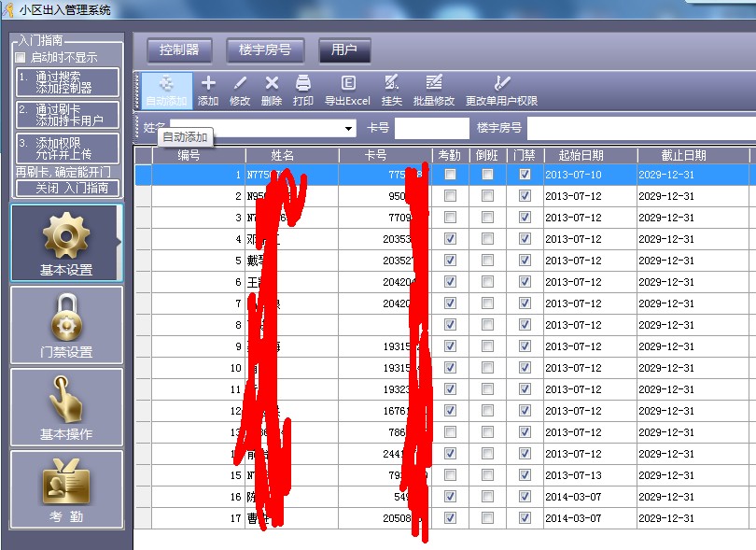Open 基本操作 pointing hand panel

point(66,407)
